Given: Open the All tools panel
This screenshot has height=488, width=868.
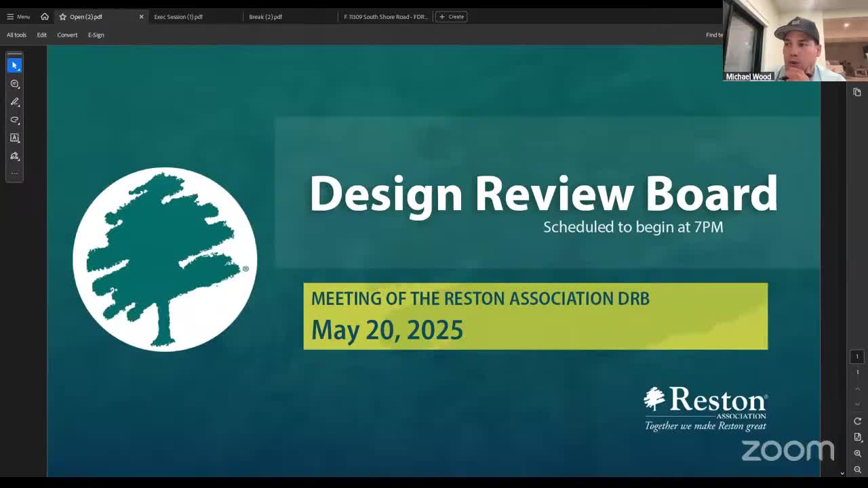Looking at the screenshot, I should [x=16, y=35].
